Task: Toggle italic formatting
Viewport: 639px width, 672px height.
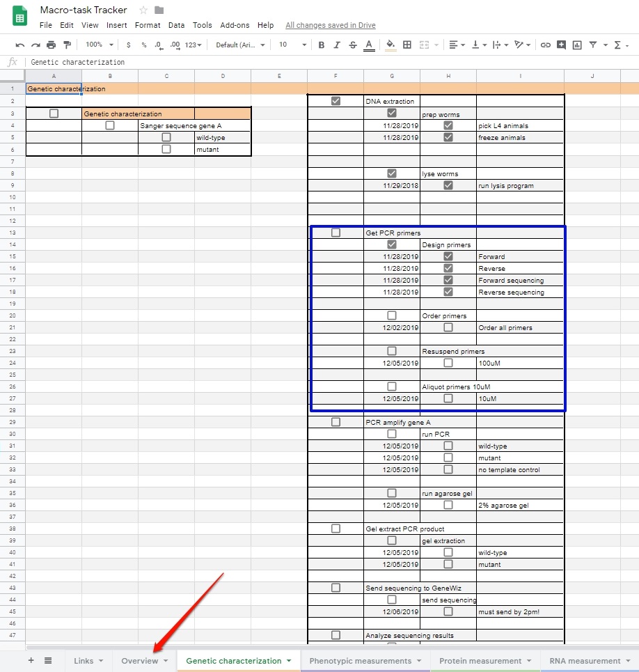Action: [x=337, y=45]
